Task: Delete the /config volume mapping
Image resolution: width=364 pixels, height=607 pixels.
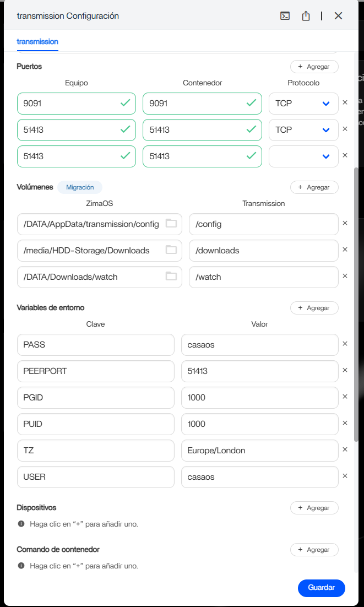Action: coord(345,224)
